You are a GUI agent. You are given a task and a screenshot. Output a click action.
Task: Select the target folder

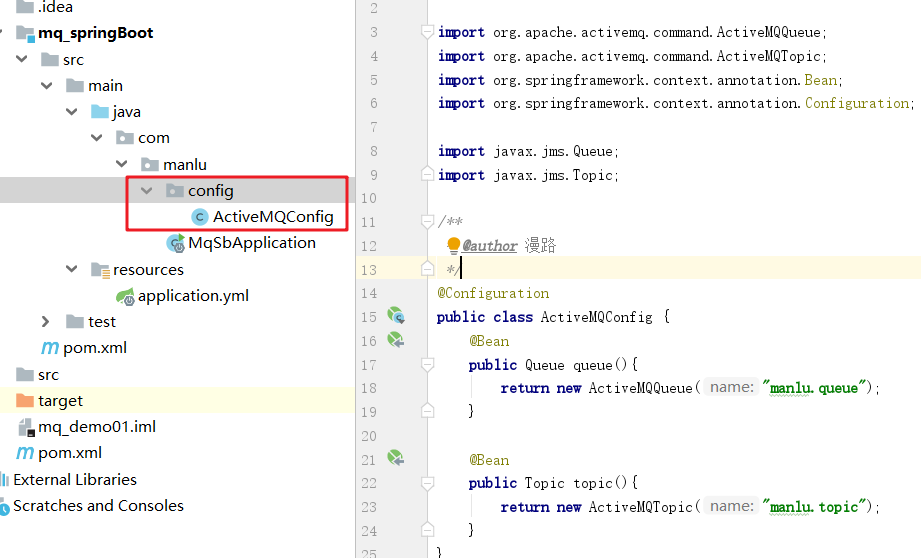coord(60,401)
